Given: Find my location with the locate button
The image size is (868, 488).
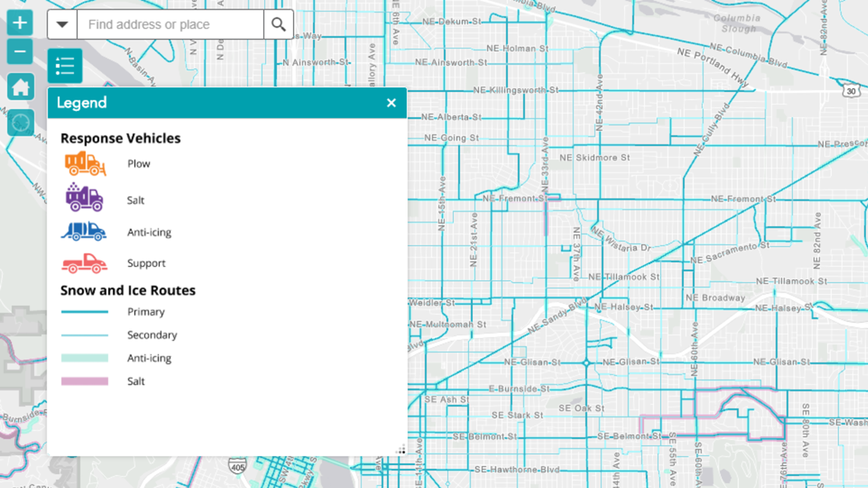Looking at the screenshot, I should click(21, 123).
